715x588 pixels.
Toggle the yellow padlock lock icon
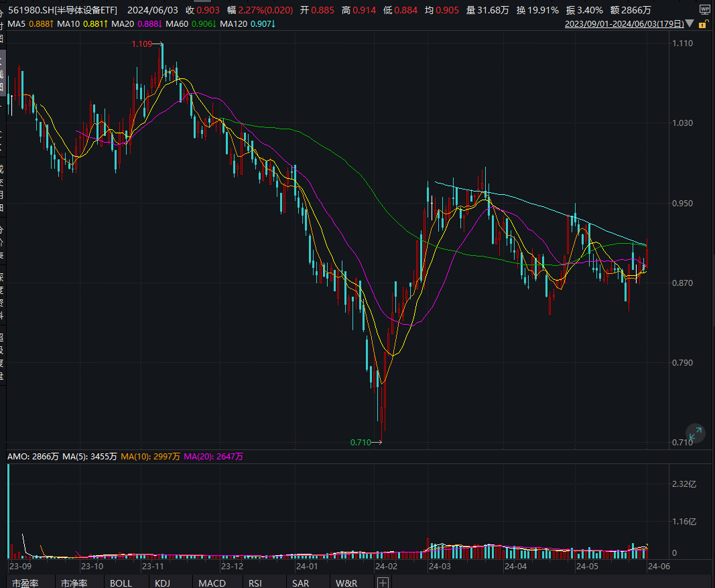[x=703, y=24]
